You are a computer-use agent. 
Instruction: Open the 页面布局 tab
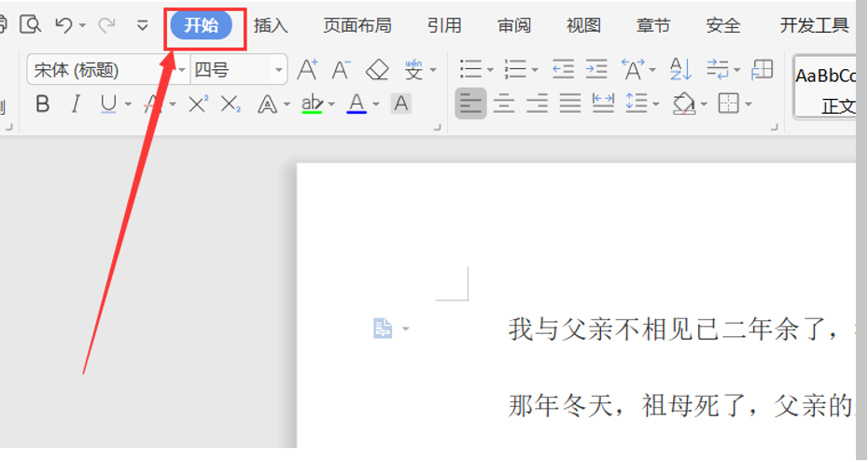(x=357, y=25)
